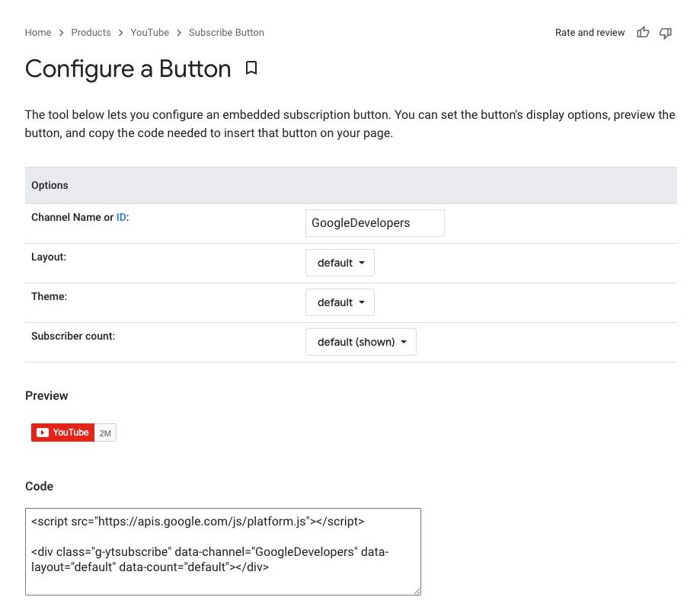Click the thumbs up rating icon
Image resolution: width=700 pixels, height=613 pixels.
click(x=642, y=32)
